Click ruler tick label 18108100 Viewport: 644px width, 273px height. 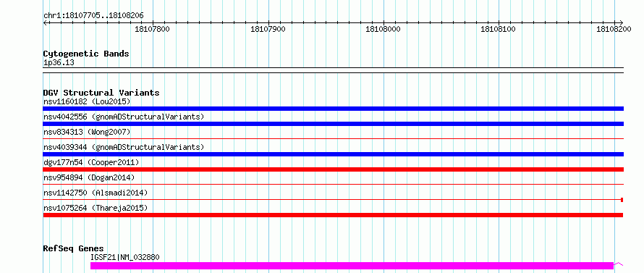tap(498, 29)
